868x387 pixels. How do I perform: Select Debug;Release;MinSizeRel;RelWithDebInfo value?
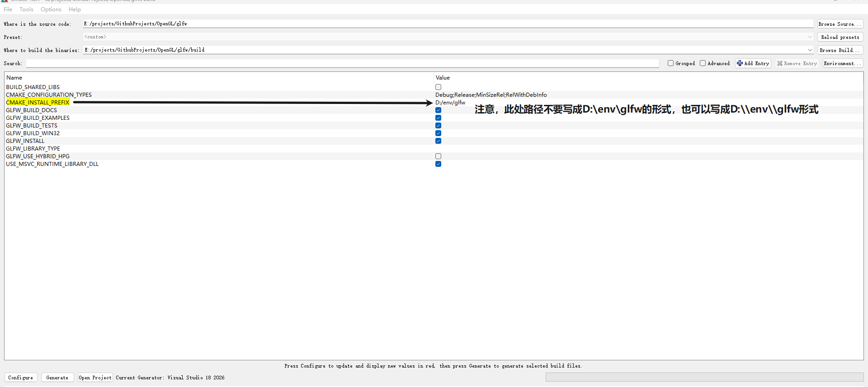click(491, 95)
